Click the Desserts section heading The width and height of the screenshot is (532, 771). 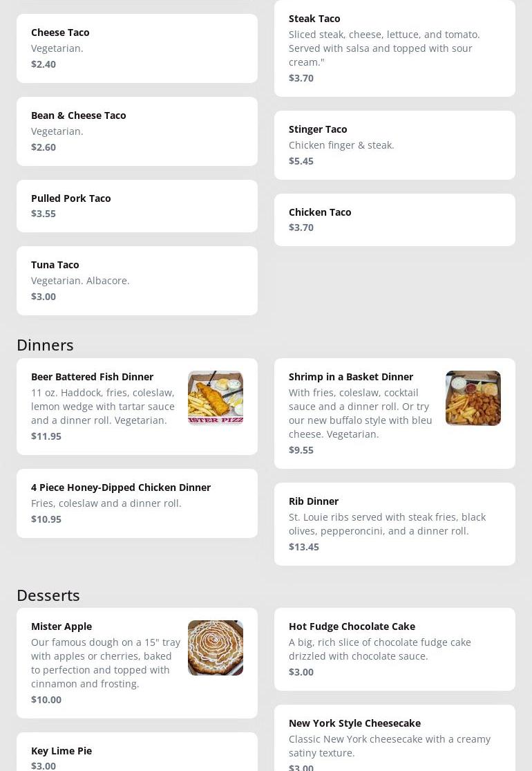point(48,595)
